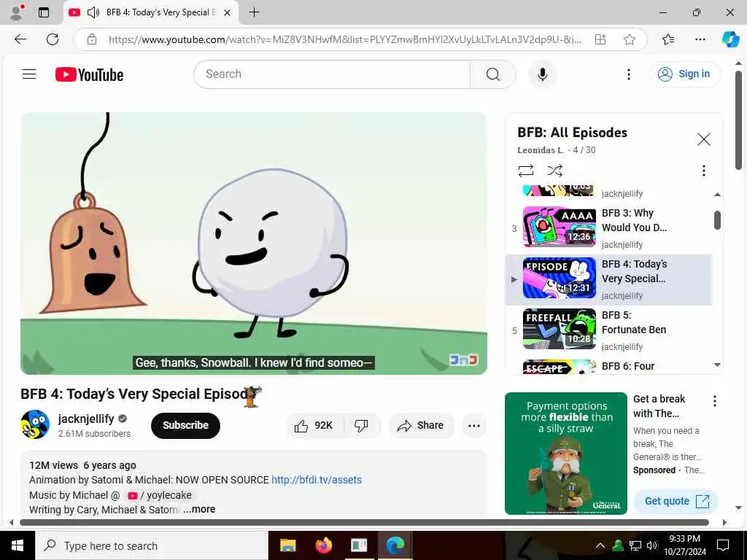Screen dimensions: 747x560
Task: Close the BFB: All Episodes playlist panel
Action: (x=703, y=139)
